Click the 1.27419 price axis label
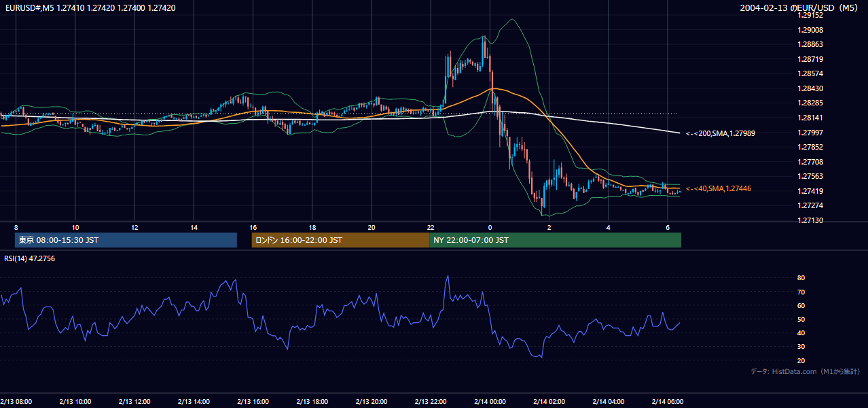This screenshot has height=408, width=868. click(810, 191)
